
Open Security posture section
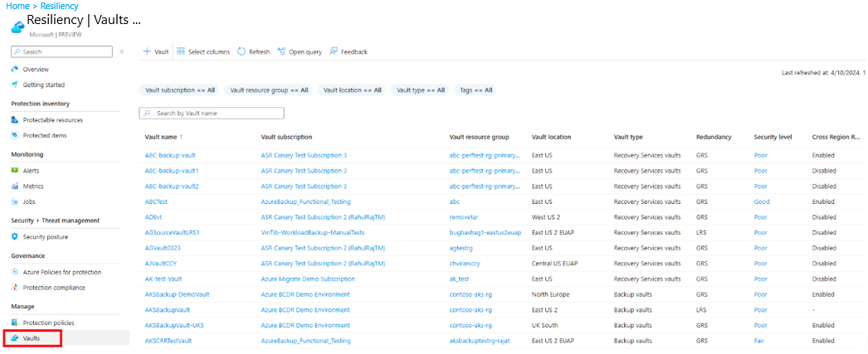tap(46, 237)
